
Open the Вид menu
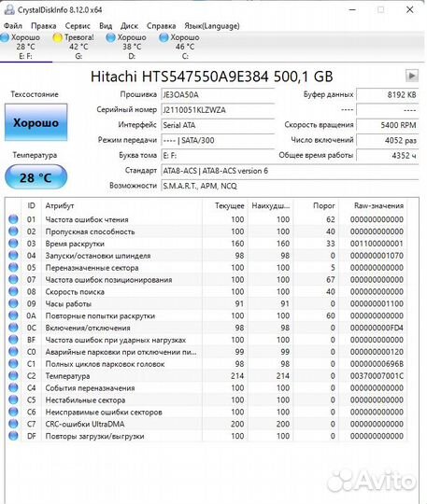106,26
